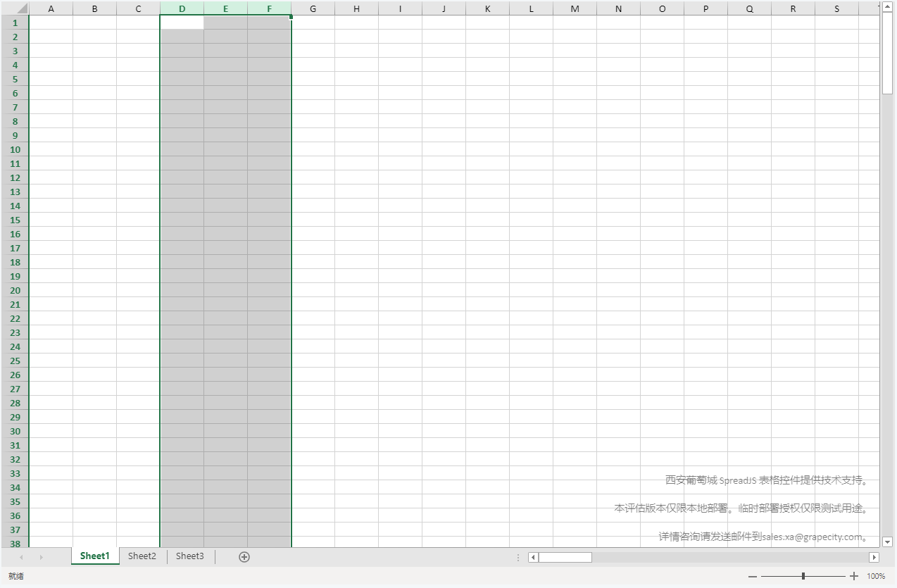897x588 pixels.
Task: Click the tab strip resize grip handle
Action: point(518,557)
